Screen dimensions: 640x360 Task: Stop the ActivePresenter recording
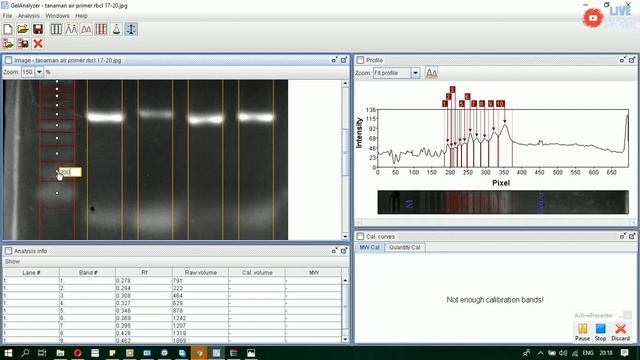click(600, 332)
